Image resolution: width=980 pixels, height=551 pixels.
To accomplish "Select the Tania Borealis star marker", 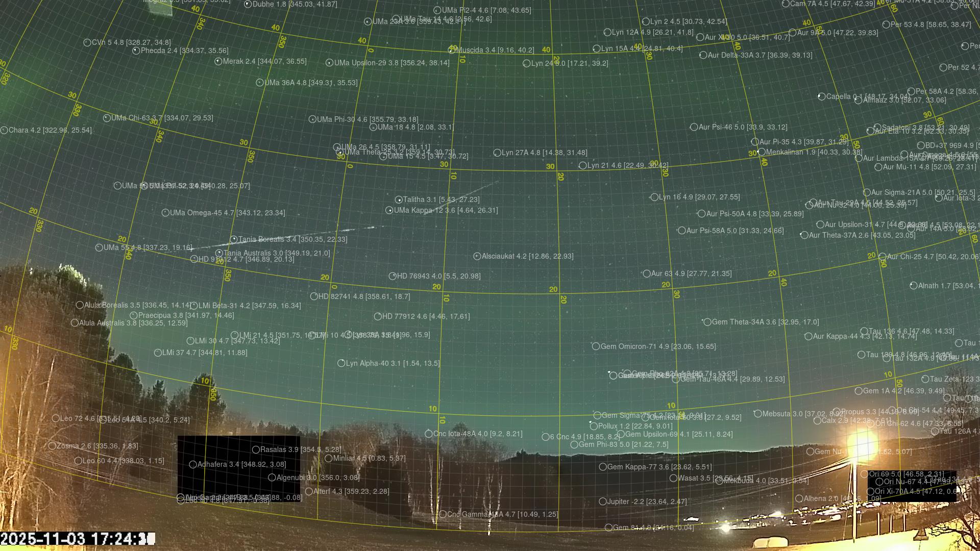I will click(234, 239).
